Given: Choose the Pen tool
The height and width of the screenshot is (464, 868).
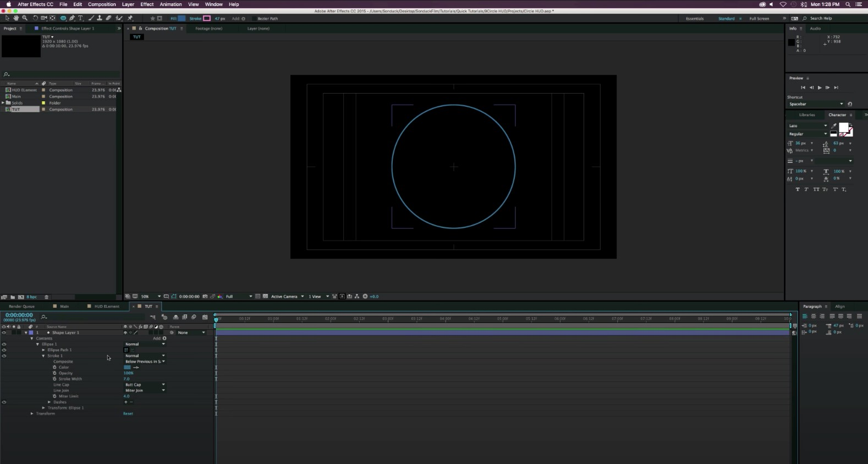Looking at the screenshot, I should pos(72,18).
